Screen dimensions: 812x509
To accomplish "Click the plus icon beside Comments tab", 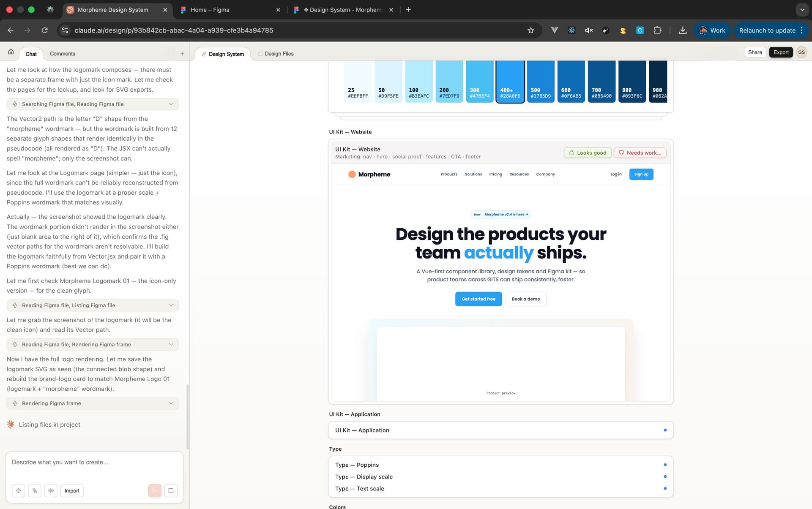I will click(x=182, y=54).
